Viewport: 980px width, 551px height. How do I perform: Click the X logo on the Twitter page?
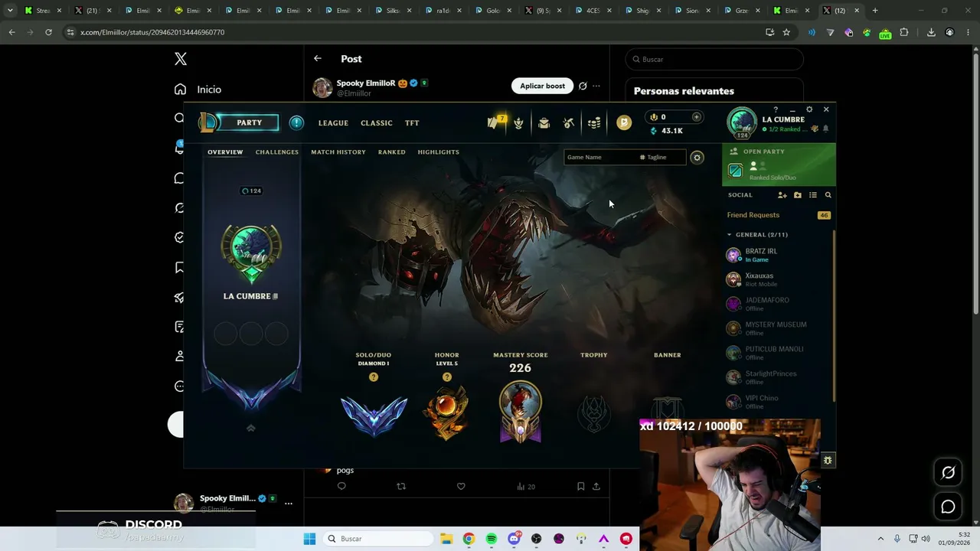181,59
